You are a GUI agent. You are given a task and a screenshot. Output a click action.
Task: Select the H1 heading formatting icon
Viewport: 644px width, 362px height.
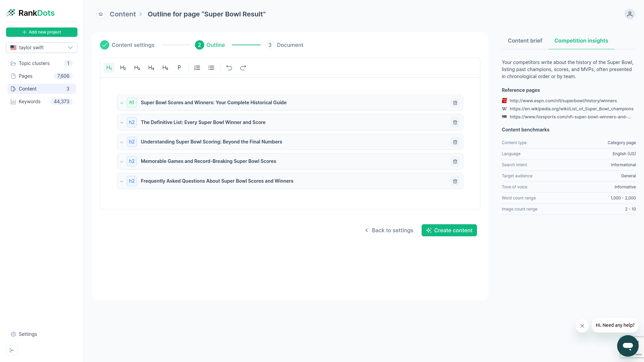pyautogui.click(x=108, y=67)
